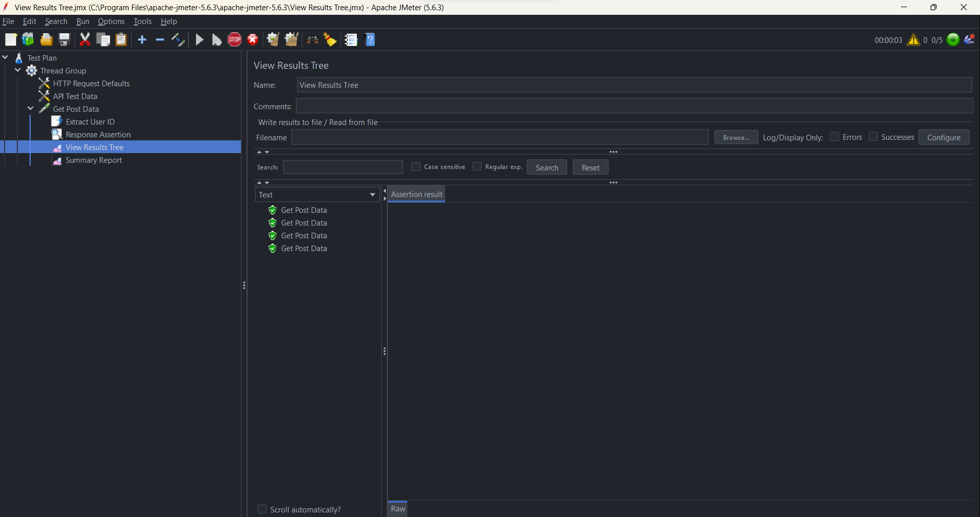
Task: Start the test run
Action: (x=200, y=39)
